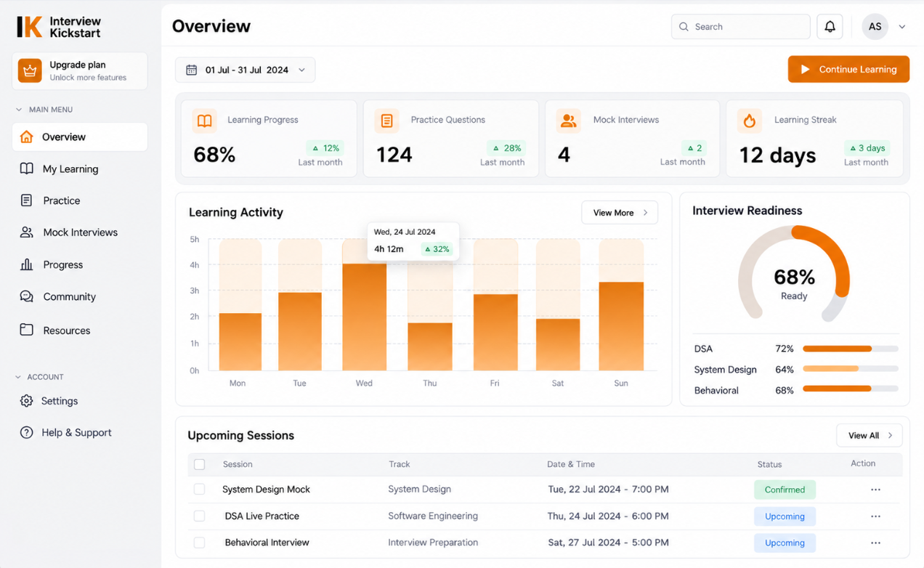This screenshot has height=568, width=924.
Task: Click 'Tue, 22 Jul 2024 - 7:00 PM' cell
Action: pos(608,490)
